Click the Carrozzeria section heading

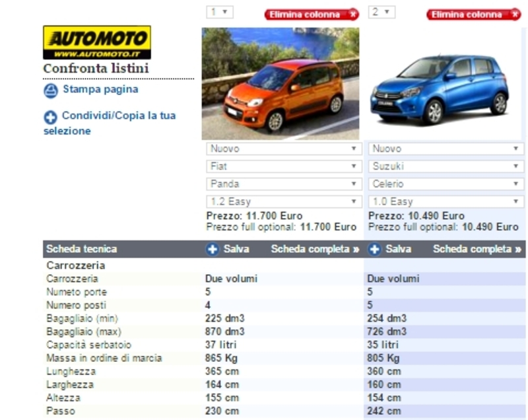[x=76, y=265]
